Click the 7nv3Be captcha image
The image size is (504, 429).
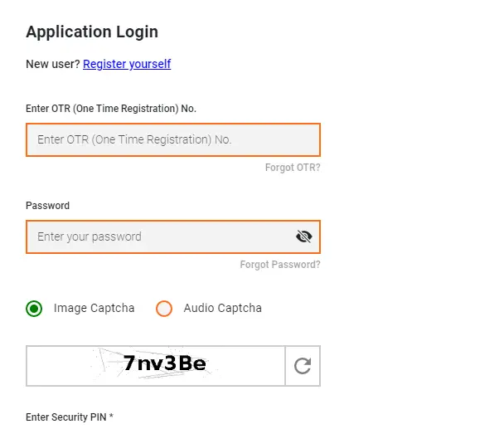[x=156, y=366]
